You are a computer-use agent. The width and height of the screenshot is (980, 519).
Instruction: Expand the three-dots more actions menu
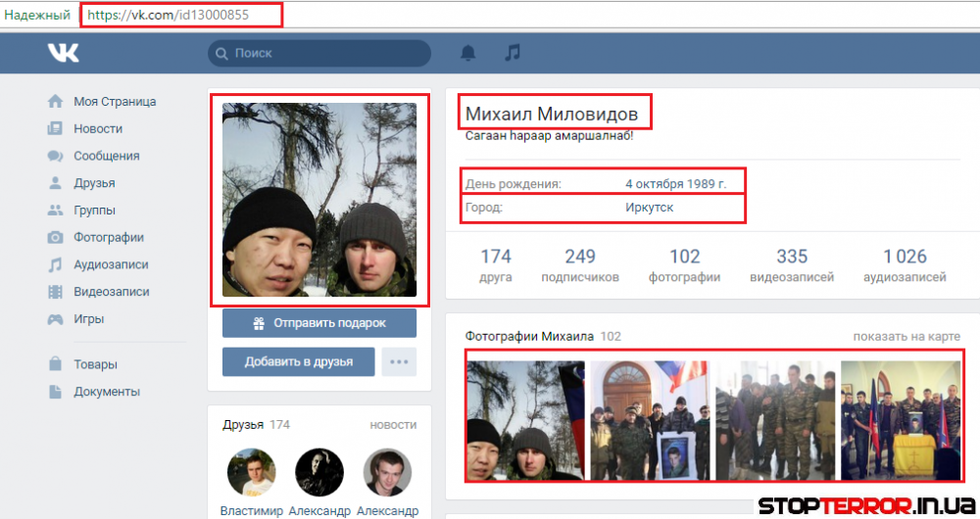[x=399, y=361]
